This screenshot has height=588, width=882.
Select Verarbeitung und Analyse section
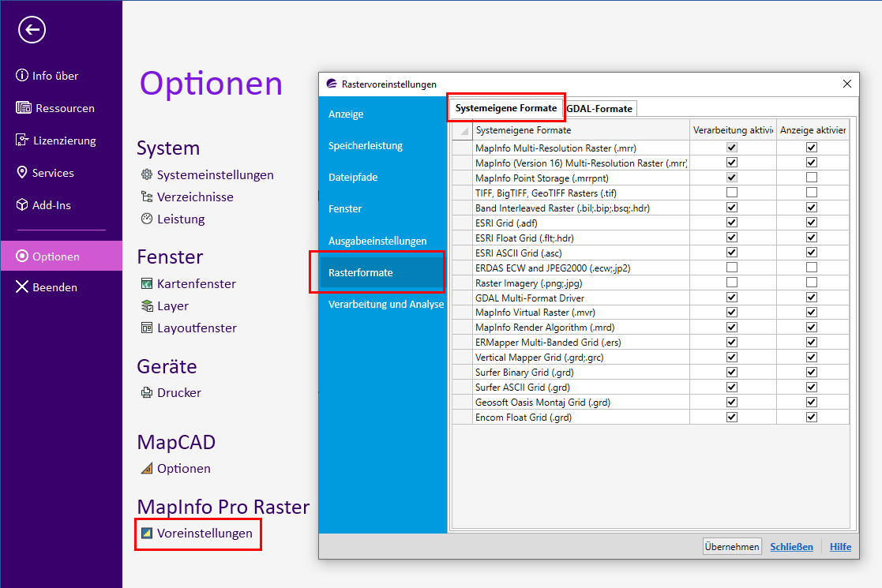(385, 304)
